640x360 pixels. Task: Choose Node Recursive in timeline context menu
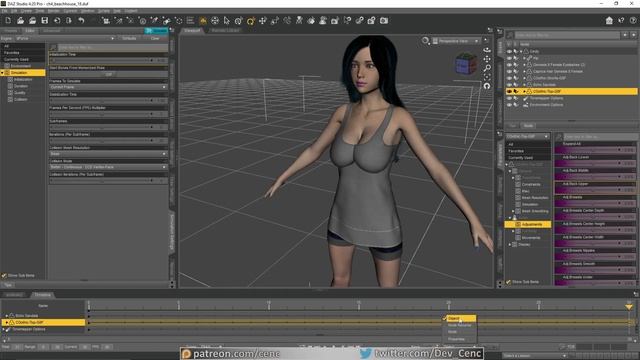pyautogui.click(x=459, y=325)
